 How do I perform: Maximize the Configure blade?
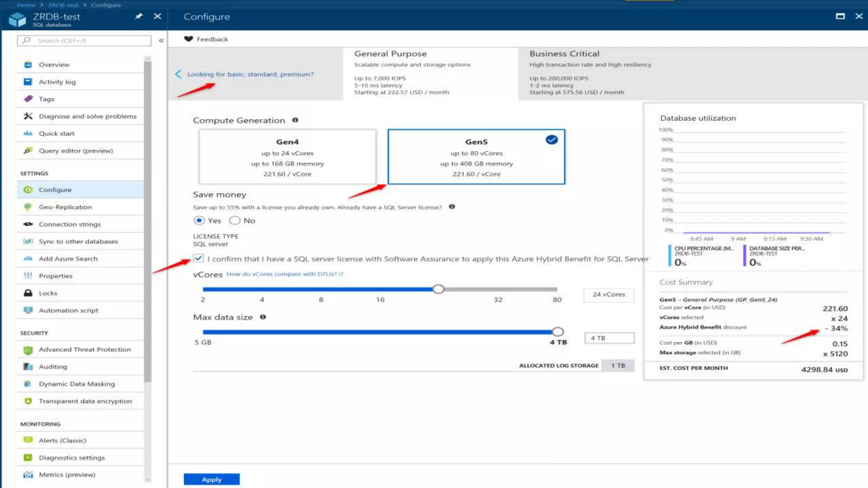pyautogui.click(x=840, y=16)
